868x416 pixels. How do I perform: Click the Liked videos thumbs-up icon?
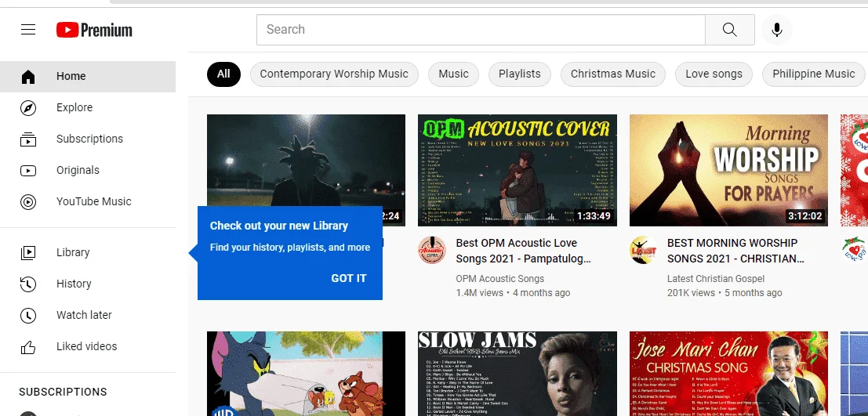[x=28, y=347]
